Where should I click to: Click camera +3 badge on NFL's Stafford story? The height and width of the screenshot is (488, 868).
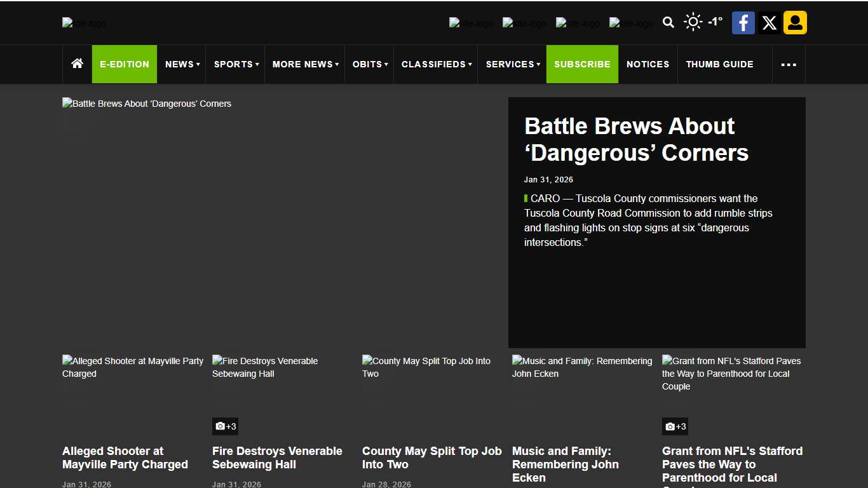(x=675, y=426)
